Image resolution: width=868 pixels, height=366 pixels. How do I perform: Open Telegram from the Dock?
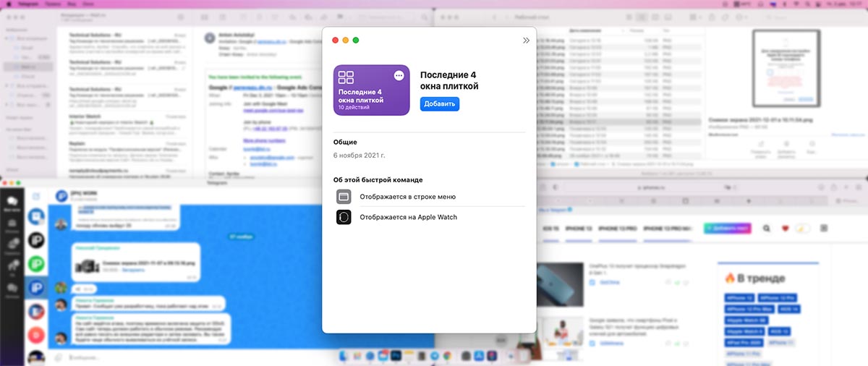[435, 356]
